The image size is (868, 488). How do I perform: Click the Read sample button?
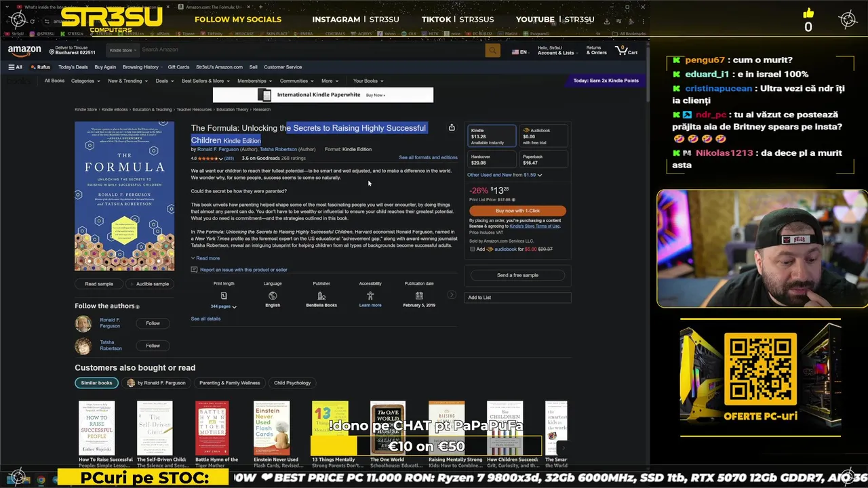tap(99, 284)
